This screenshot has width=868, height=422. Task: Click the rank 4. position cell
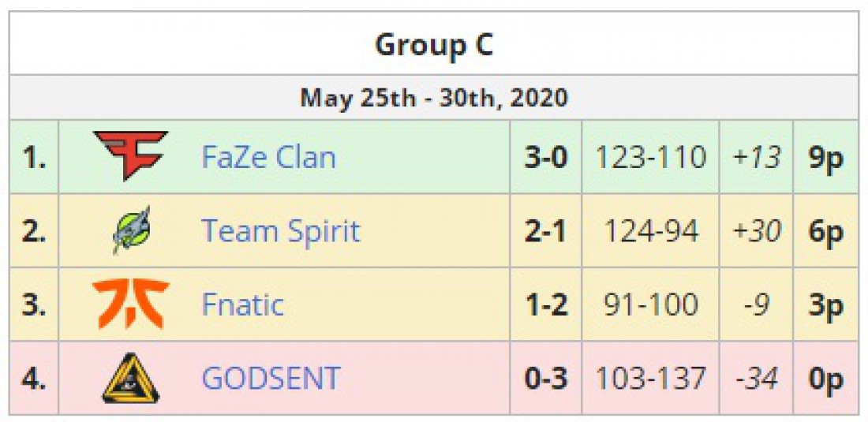(x=33, y=379)
